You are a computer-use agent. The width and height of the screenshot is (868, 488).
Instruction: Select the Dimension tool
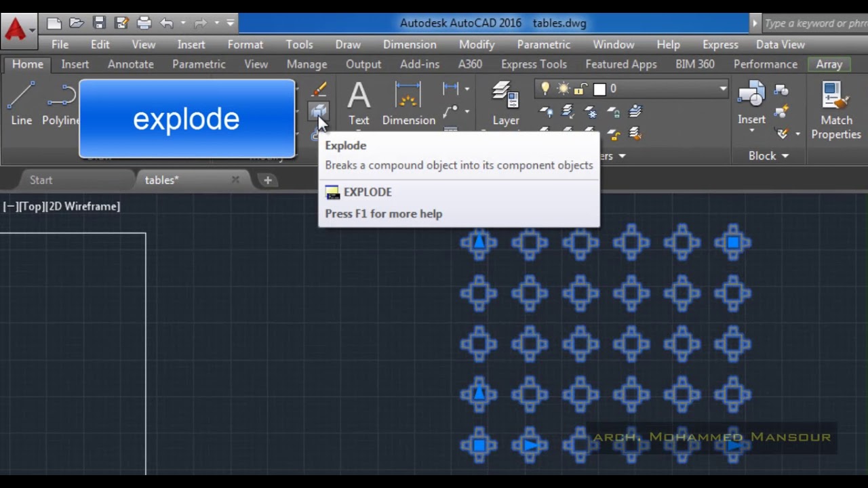click(x=408, y=104)
